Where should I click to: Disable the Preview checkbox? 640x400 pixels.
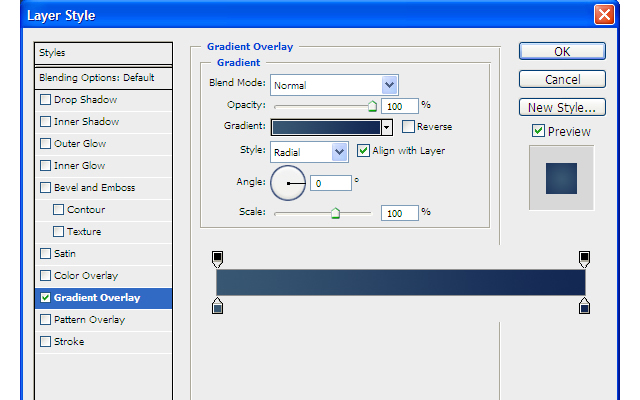coord(538,131)
